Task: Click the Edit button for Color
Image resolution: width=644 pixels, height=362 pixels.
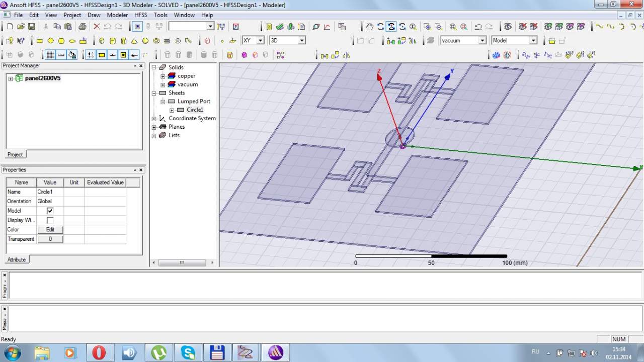Action: tap(50, 230)
